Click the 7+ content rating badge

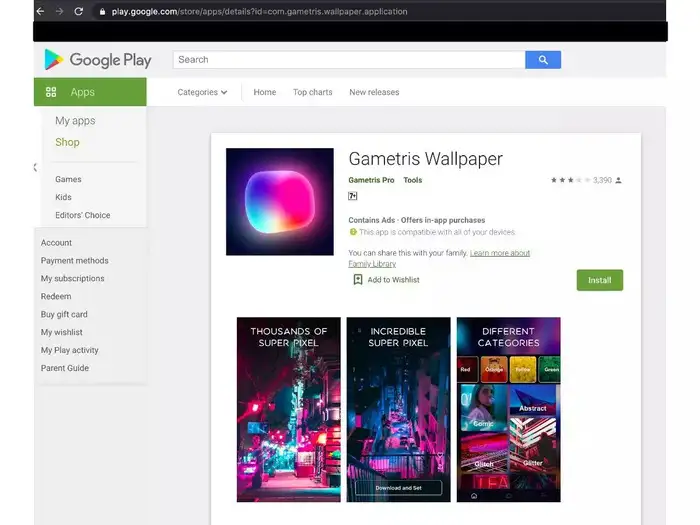(353, 196)
